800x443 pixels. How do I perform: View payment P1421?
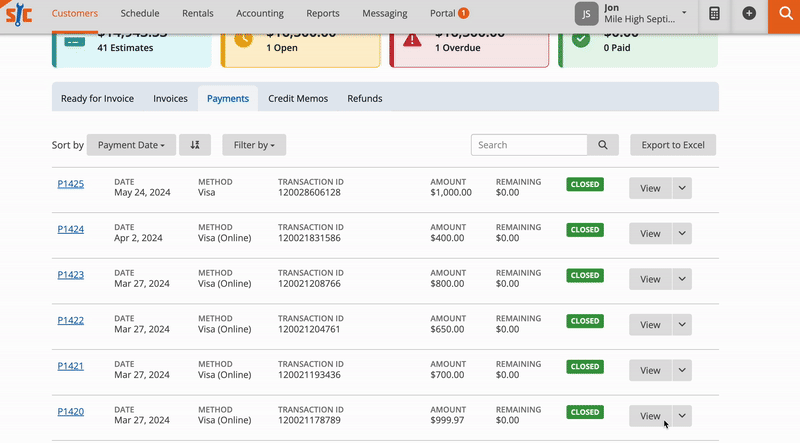point(650,370)
